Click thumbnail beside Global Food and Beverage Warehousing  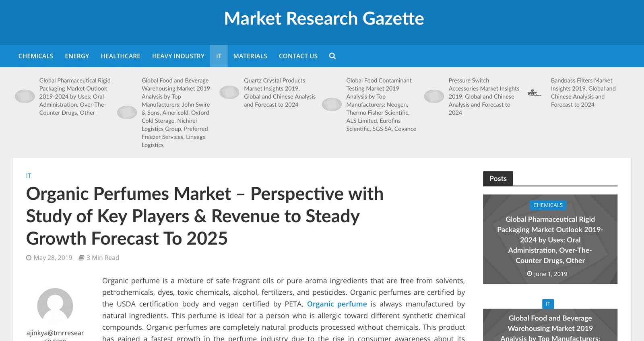(x=127, y=112)
